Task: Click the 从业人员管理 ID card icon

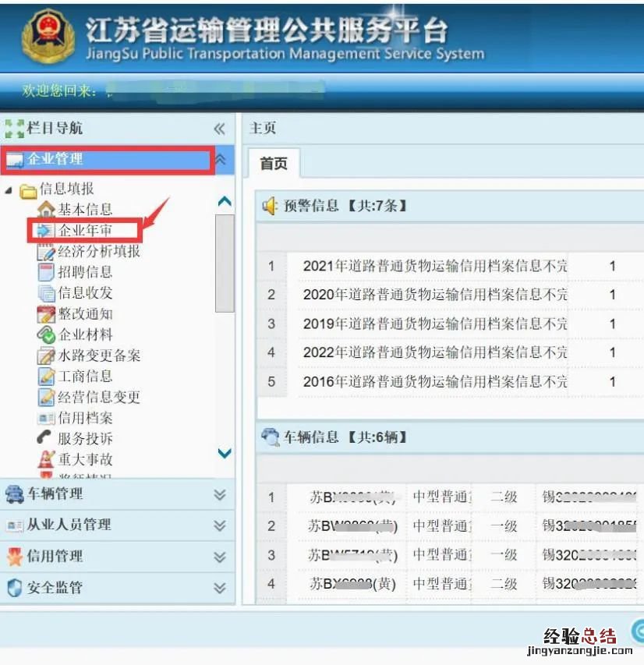Action: (x=15, y=526)
